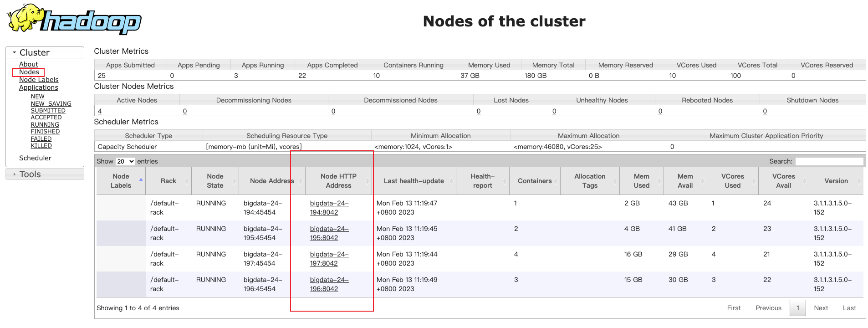868x328 pixels.
Task: Sort table by Mem Avail column
Action: 685,181
